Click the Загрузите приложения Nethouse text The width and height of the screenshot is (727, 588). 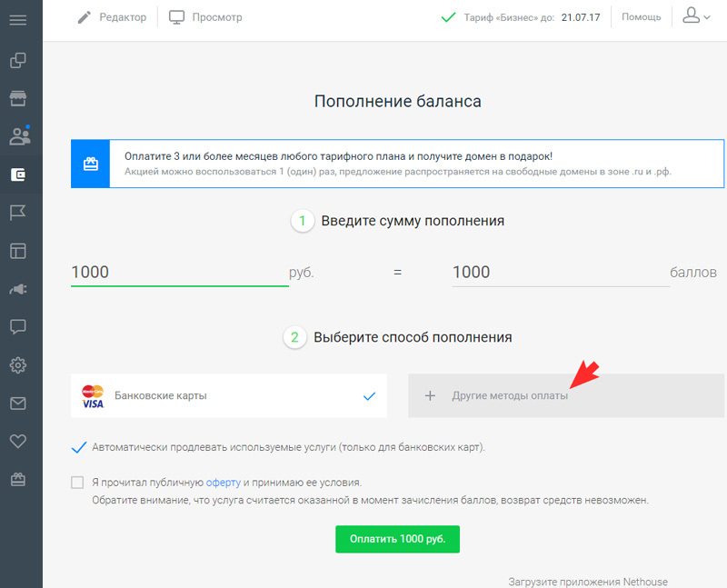point(588,582)
